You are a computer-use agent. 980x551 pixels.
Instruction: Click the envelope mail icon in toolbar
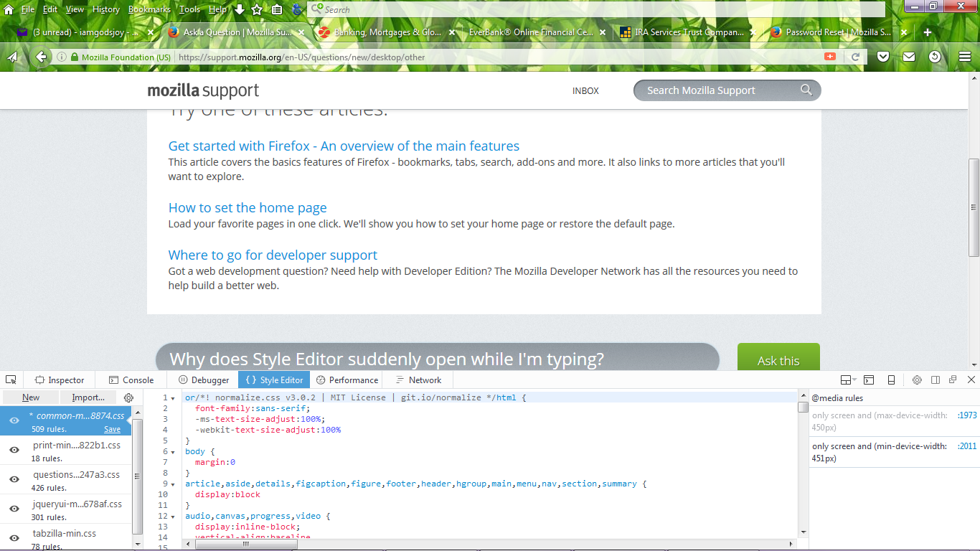pyautogui.click(x=909, y=57)
